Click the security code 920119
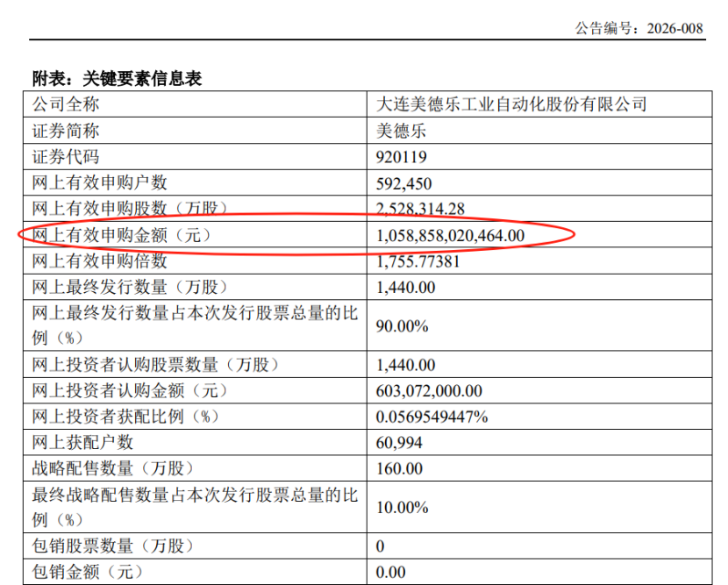Viewport: 728px width, 585px height. point(400,157)
